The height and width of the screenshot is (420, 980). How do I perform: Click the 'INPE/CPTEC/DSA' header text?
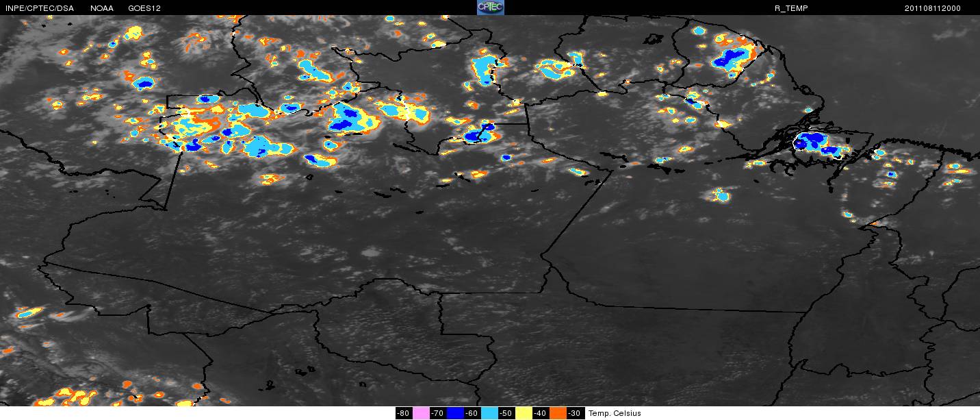(x=40, y=8)
